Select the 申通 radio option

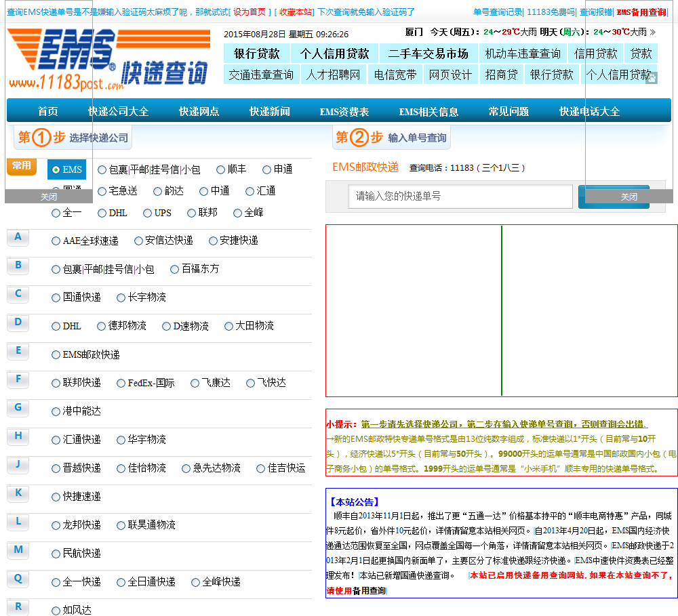[266, 170]
